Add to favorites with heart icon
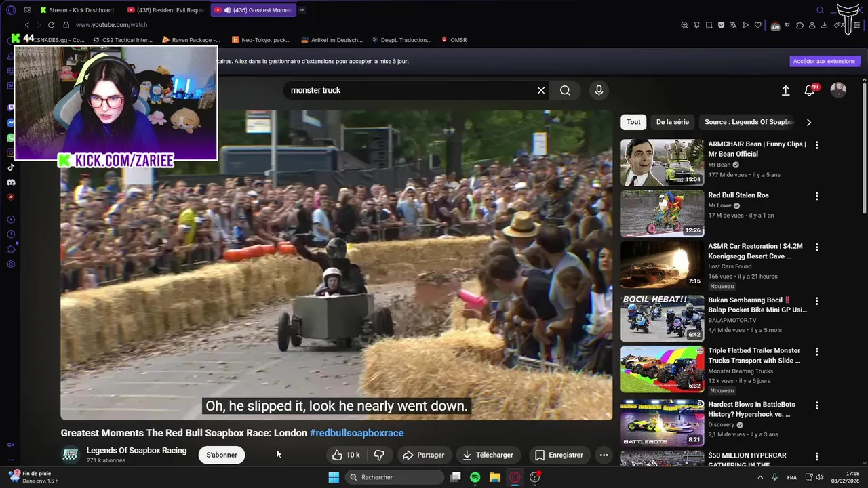 757,25
